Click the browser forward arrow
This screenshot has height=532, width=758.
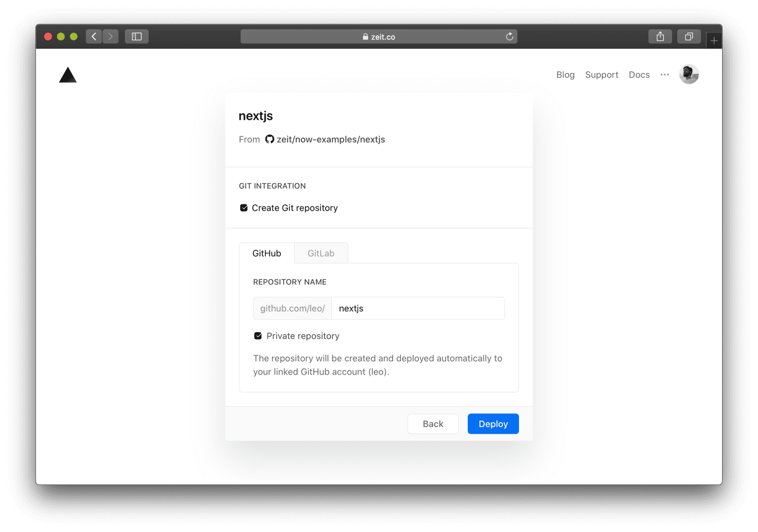pos(110,37)
